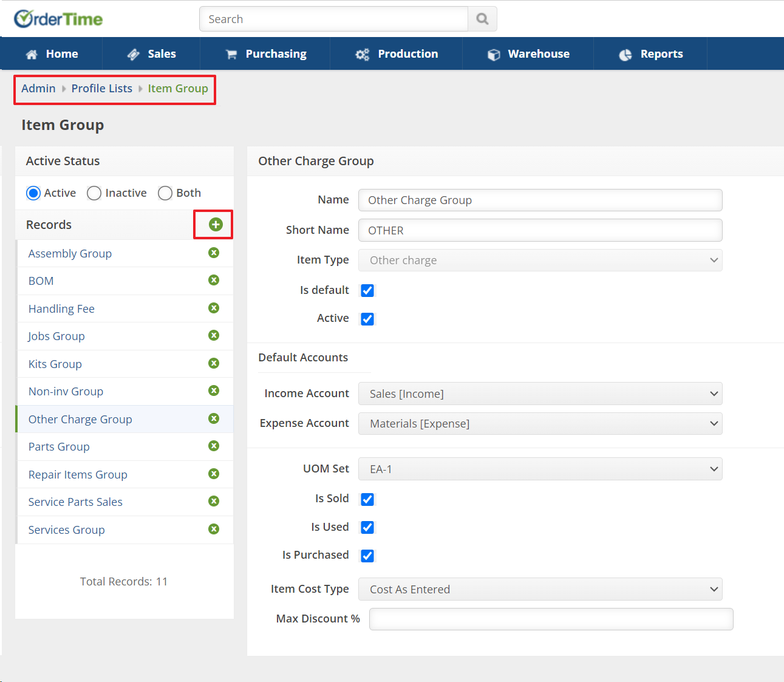Open the Repair Items Group record
The image size is (784, 682).
(78, 474)
